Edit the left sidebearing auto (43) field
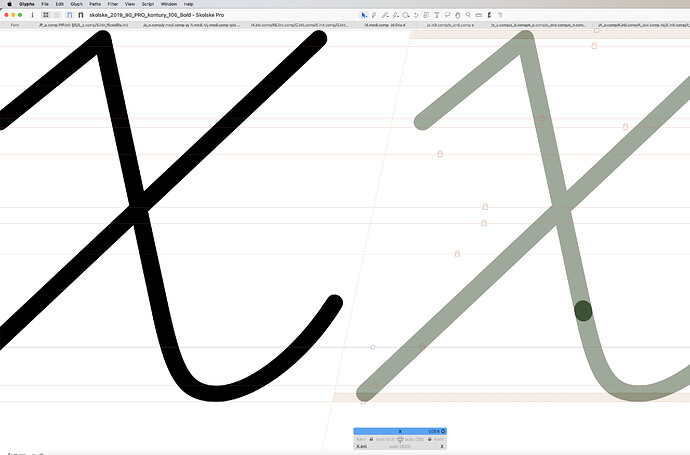 click(385, 439)
